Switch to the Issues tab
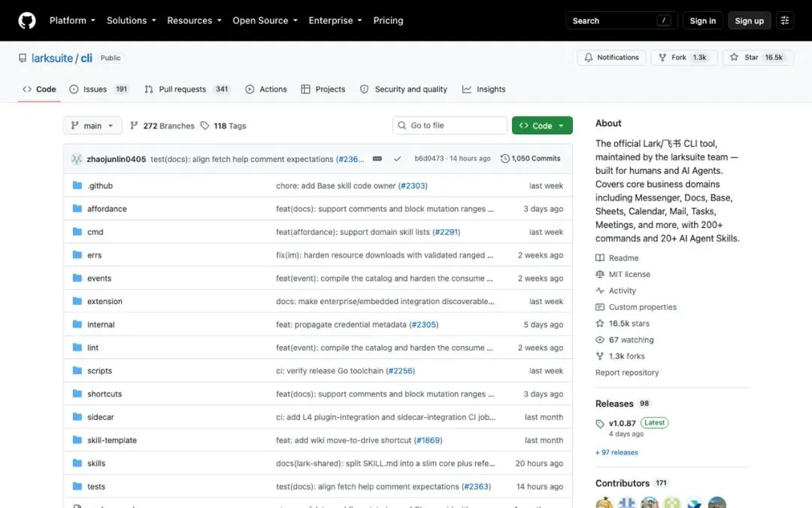The width and height of the screenshot is (812, 508). click(98, 89)
